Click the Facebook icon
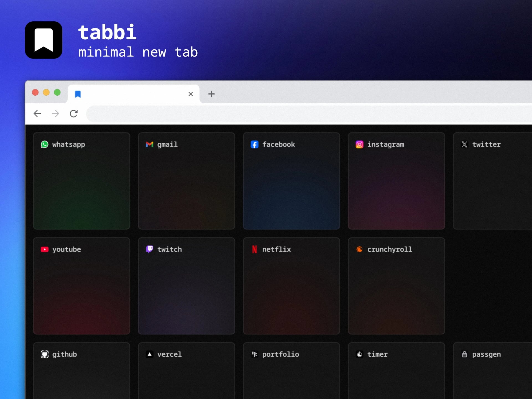This screenshot has height=399, width=532. (x=254, y=144)
